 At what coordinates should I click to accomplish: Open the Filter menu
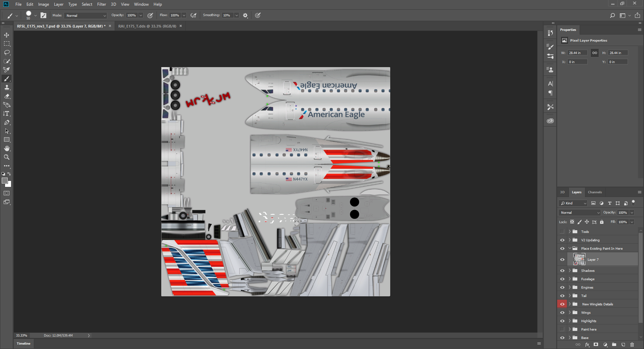(x=101, y=4)
